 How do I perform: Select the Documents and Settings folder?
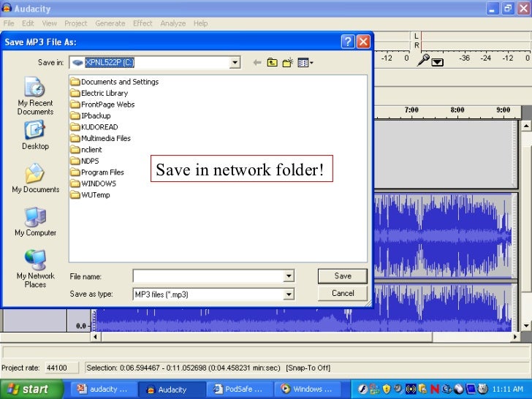point(115,82)
